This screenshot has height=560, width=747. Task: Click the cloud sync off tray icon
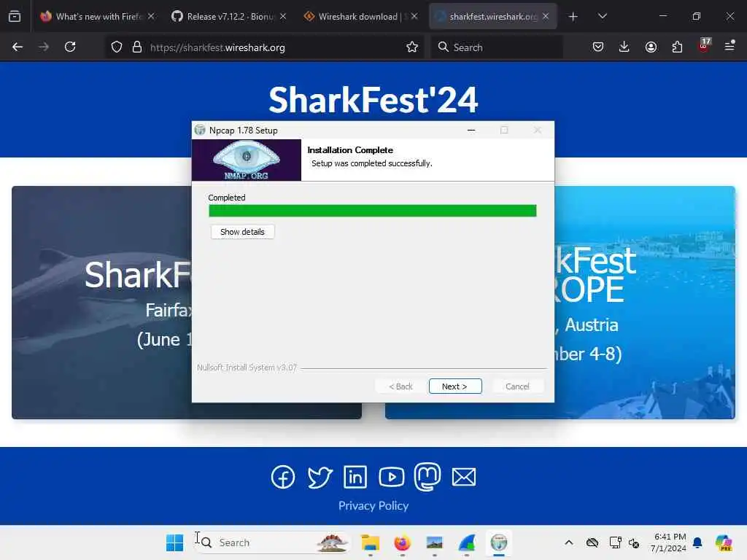[x=592, y=542]
